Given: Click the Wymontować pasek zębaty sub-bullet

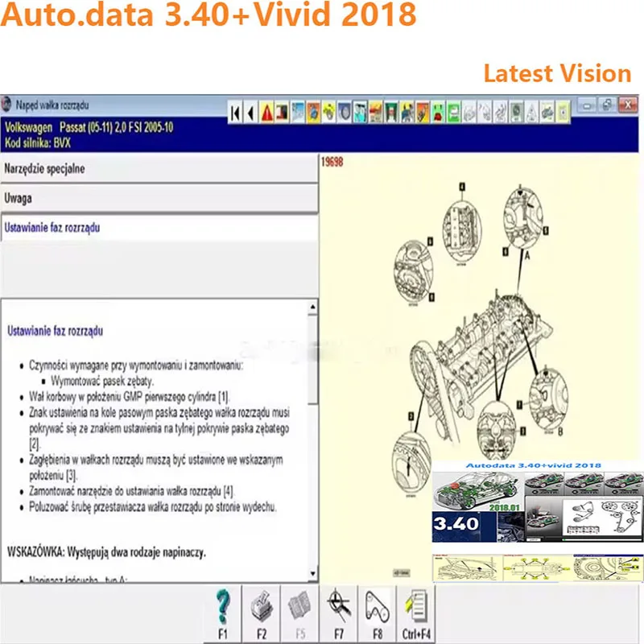Looking at the screenshot, I should (102, 381).
